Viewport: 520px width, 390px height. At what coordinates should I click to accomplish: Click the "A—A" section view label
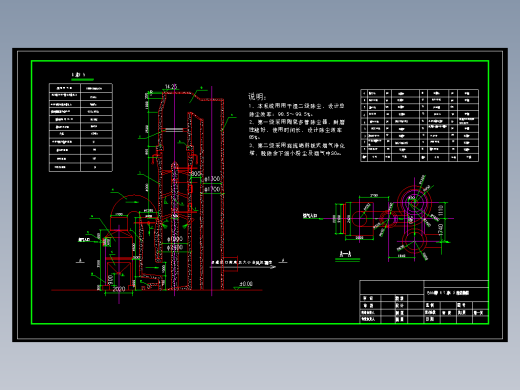345,254
